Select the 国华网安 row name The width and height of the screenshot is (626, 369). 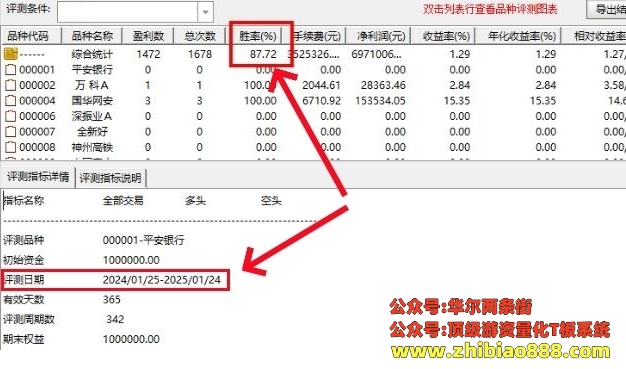[x=92, y=101]
